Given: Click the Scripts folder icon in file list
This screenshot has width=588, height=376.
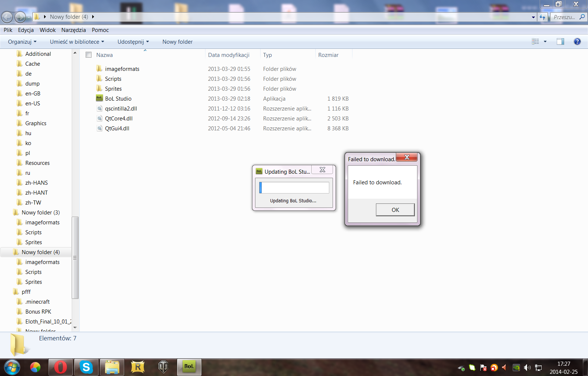Looking at the screenshot, I should (99, 79).
